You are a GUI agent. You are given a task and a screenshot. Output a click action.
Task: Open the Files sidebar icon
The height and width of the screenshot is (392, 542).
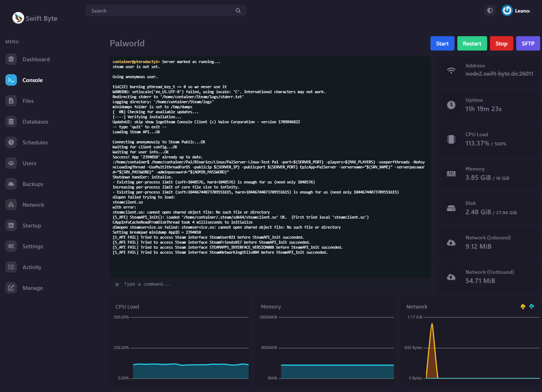[x=11, y=101]
